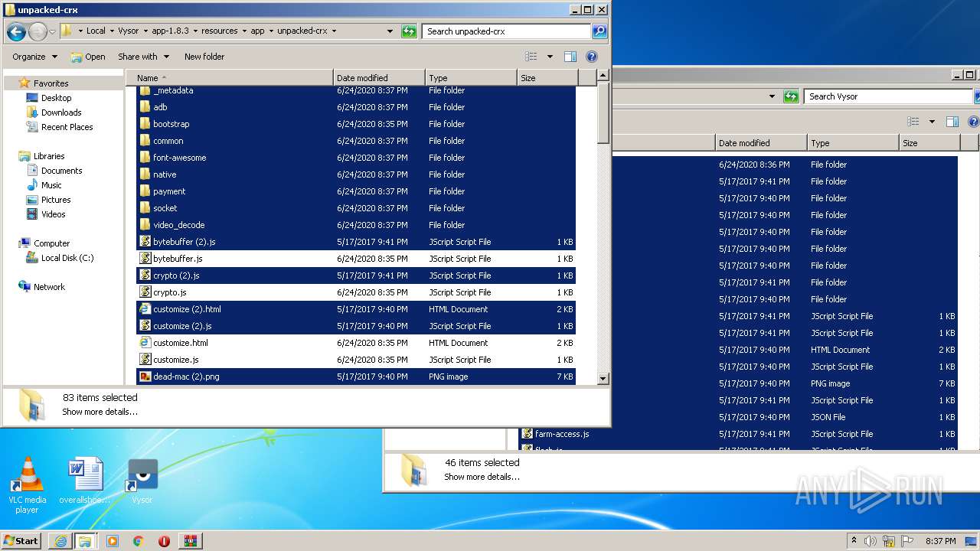Open the recent pages dropdown next to Forward
Viewport: 980px width, 551px height.
pos(52,32)
